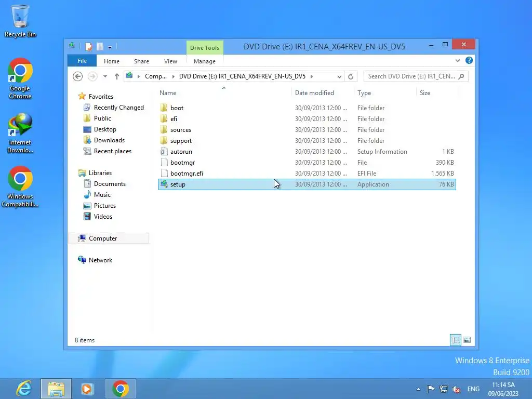Open the Music library
532x399 pixels.
(x=102, y=195)
